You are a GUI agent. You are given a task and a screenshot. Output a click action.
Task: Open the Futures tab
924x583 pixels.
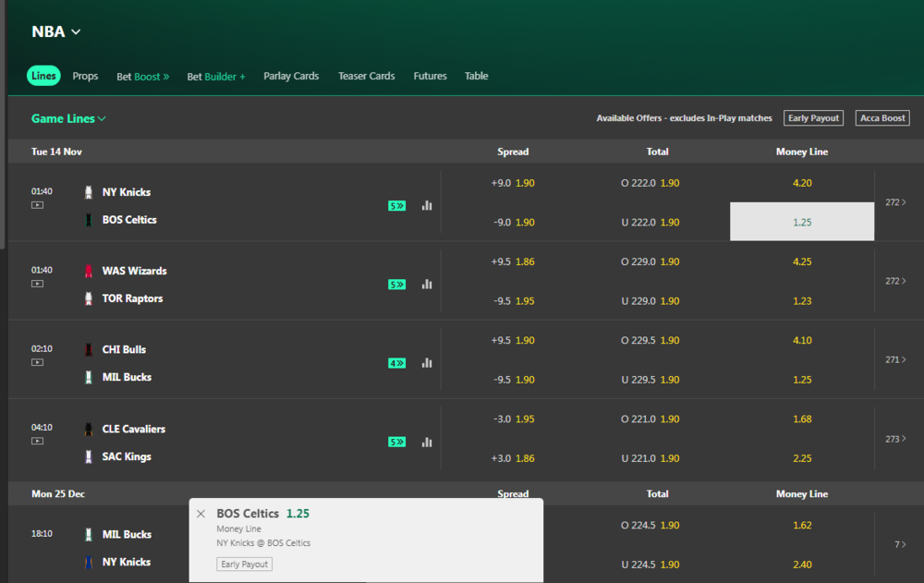point(430,76)
